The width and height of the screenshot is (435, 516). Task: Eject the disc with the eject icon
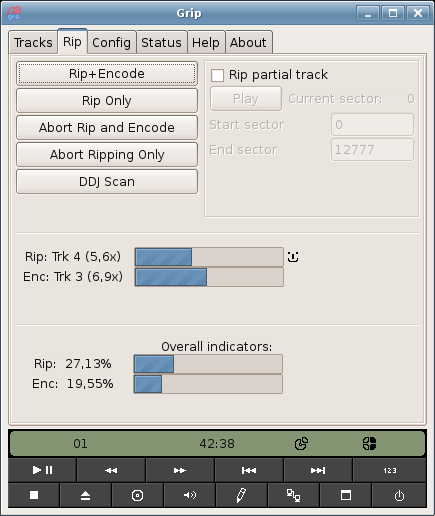tap(86, 495)
